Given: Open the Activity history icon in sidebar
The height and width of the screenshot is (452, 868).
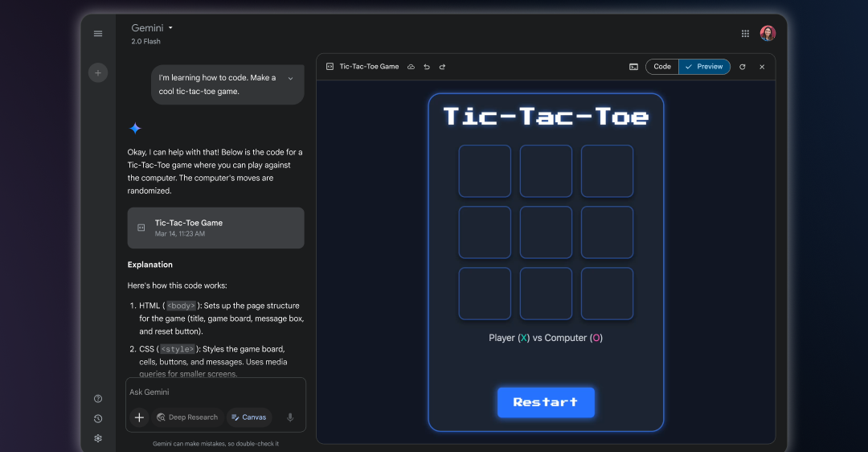Looking at the screenshot, I should tap(98, 418).
